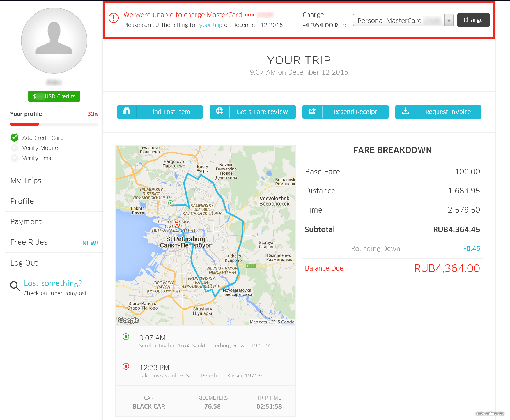Click the Resend Receipt button
510x420 pixels.
(x=345, y=112)
